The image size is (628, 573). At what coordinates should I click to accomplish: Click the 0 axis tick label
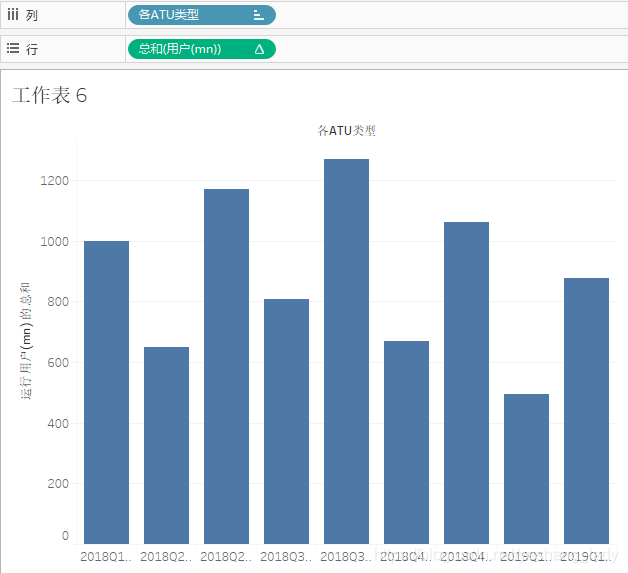coord(65,536)
